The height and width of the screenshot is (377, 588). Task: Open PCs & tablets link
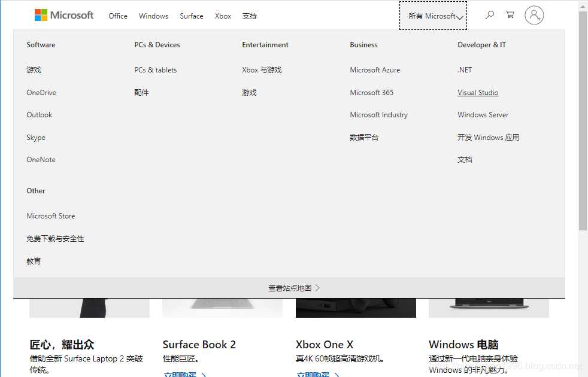155,69
